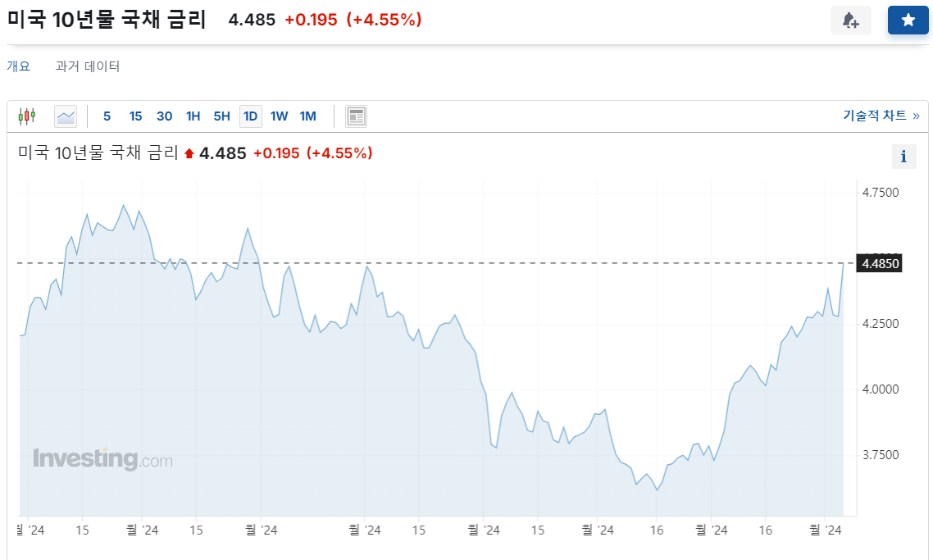
Task: Open the 과거 데이터 tab
Action: coord(88,66)
